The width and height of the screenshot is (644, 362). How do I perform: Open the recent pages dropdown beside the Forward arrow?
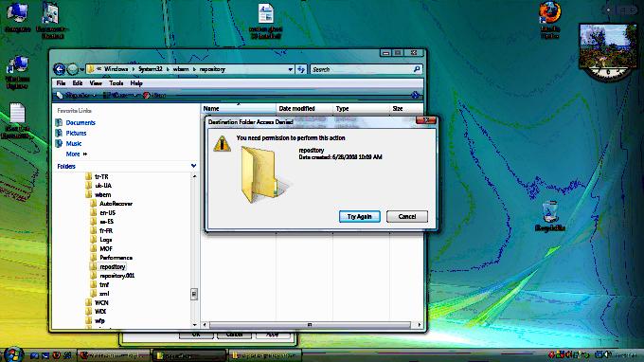(x=81, y=69)
